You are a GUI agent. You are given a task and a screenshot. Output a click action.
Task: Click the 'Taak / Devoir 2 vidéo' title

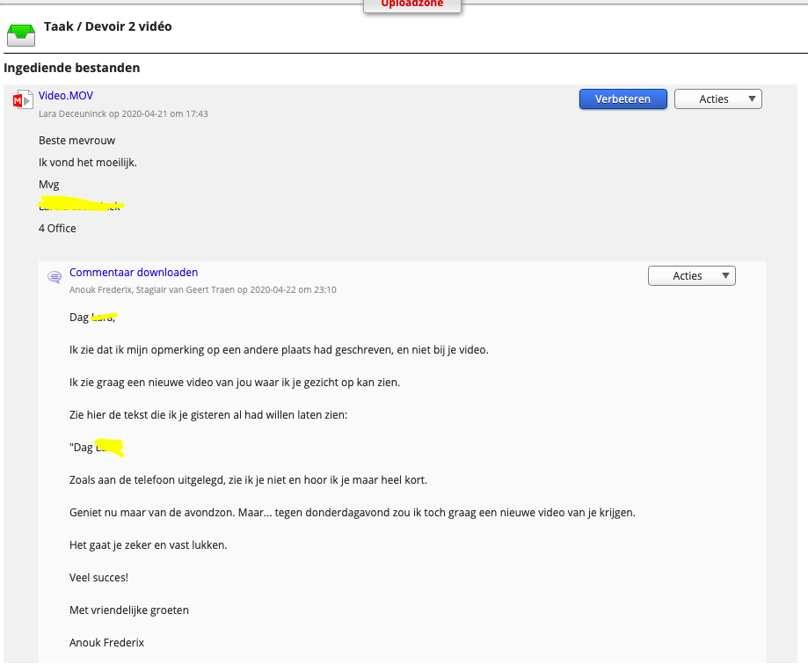[108, 26]
